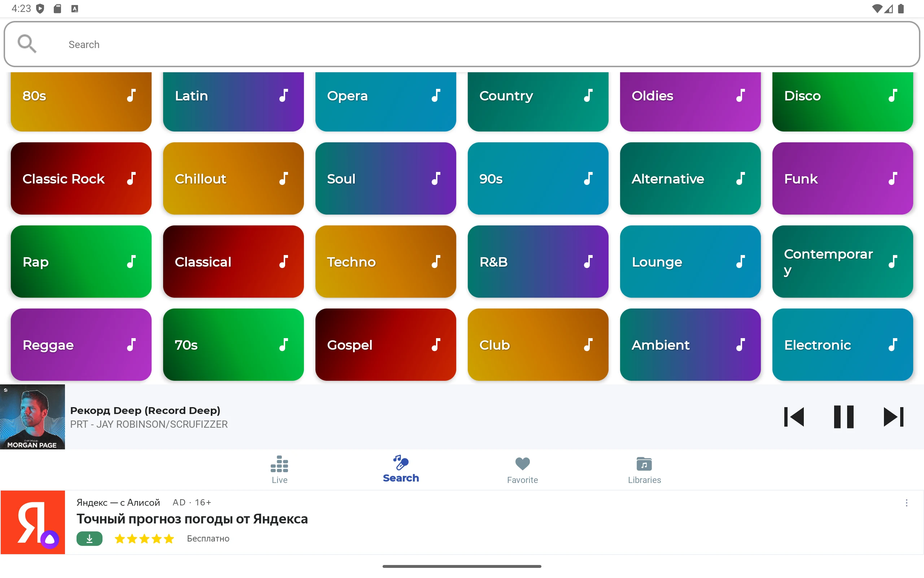Select the Opera genre card
The height and width of the screenshot is (578, 924).
click(x=385, y=102)
